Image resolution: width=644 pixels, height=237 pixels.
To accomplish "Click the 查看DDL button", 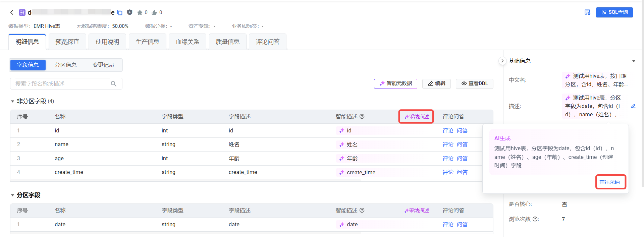I will (474, 83).
